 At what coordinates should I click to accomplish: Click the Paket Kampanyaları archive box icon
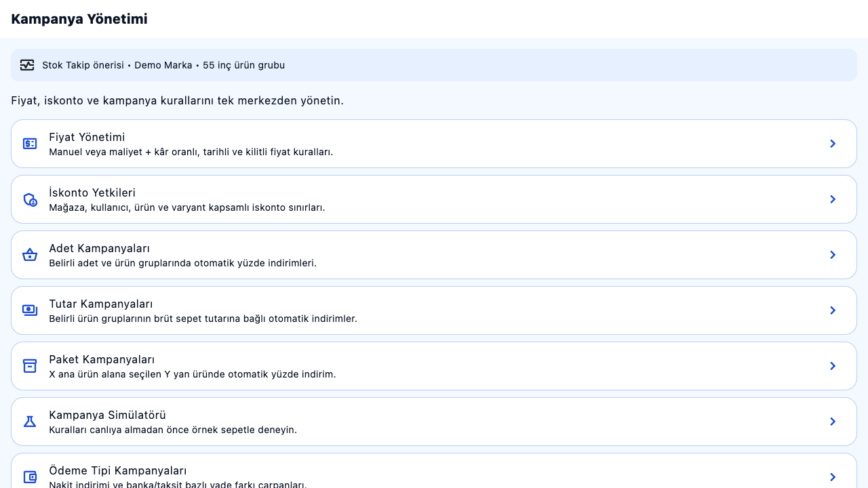click(30, 366)
